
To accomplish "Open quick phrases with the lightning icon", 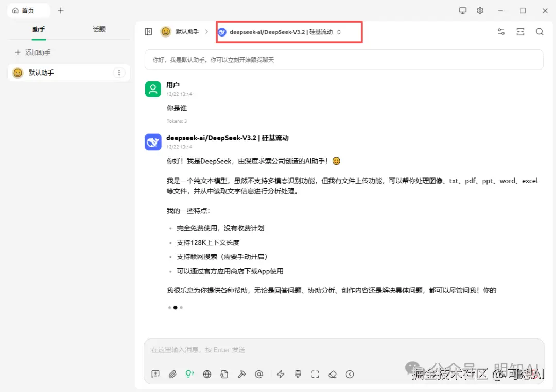I will tap(281, 374).
